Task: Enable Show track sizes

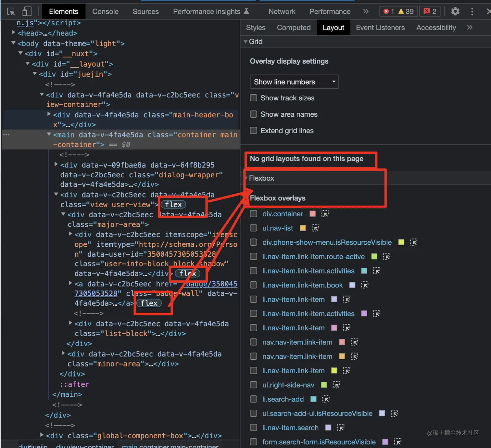Action: tap(254, 98)
